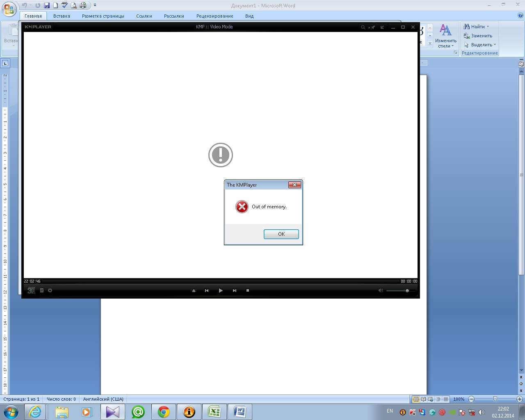Click quick print printer icon
525x420 pixels.
coord(83,5)
